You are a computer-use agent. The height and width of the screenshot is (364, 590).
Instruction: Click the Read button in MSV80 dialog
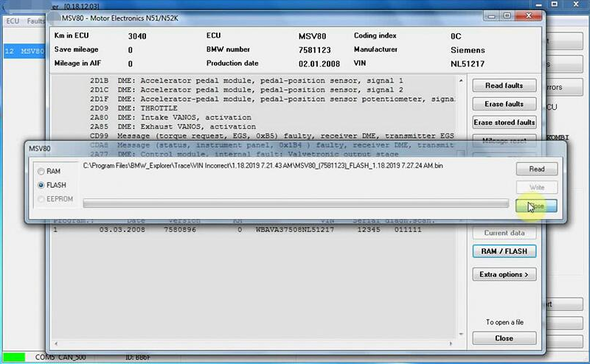537,169
